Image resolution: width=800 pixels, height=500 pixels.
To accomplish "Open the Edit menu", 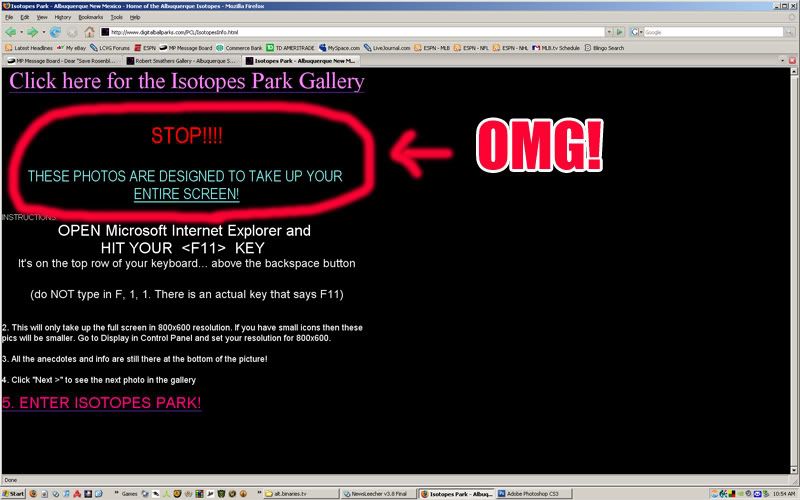I will pos(24,17).
